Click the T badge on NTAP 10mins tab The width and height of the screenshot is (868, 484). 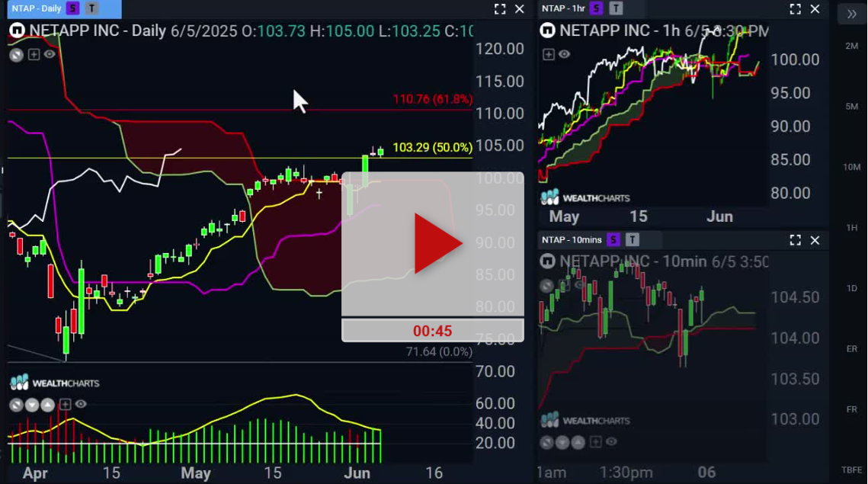(633, 240)
